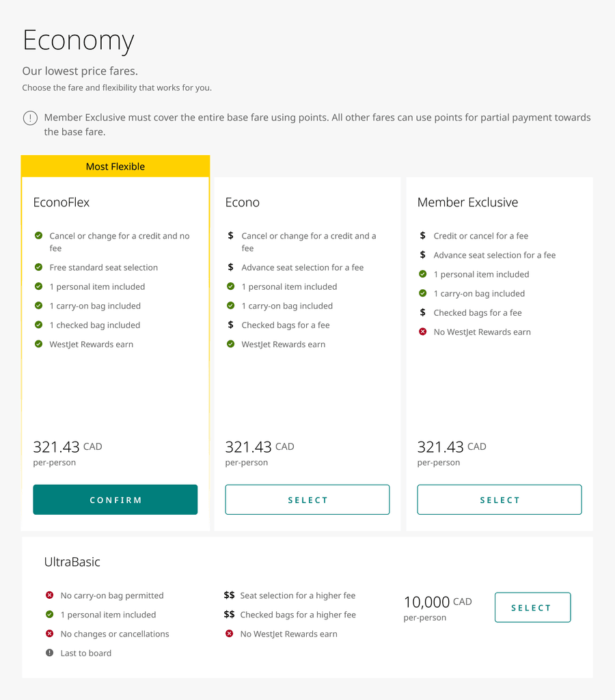Click dollar icon beside Econo's Advance seat selection
This screenshot has height=700, width=615.
(x=231, y=267)
